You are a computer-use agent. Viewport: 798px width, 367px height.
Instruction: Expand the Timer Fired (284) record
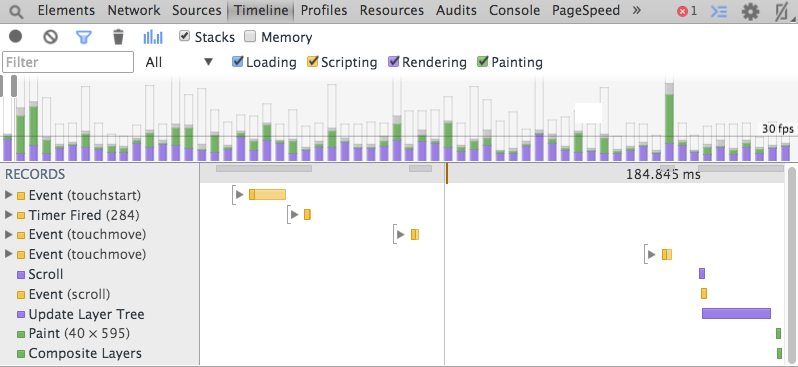point(8,215)
